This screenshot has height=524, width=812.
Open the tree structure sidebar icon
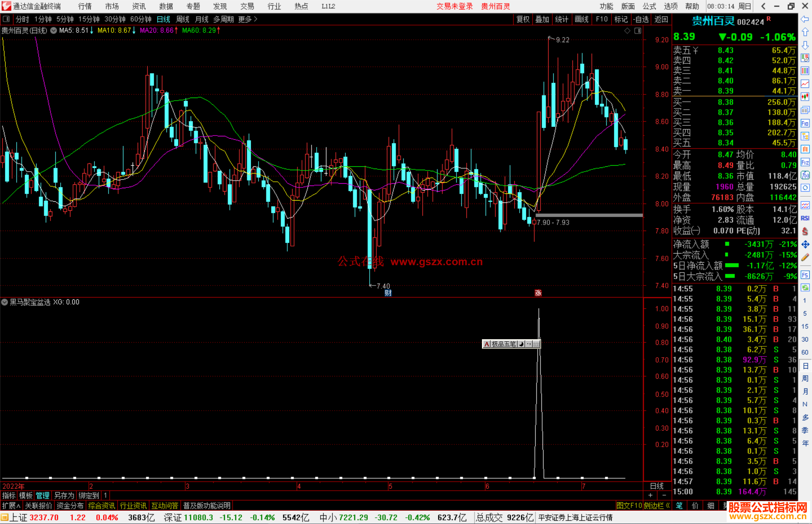coord(805,136)
